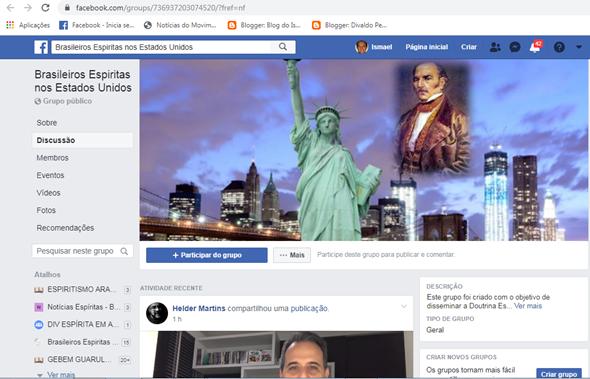The width and height of the screenshot is (590, 379).
Task: Go to Página inicial
Action: coord(426,47)
